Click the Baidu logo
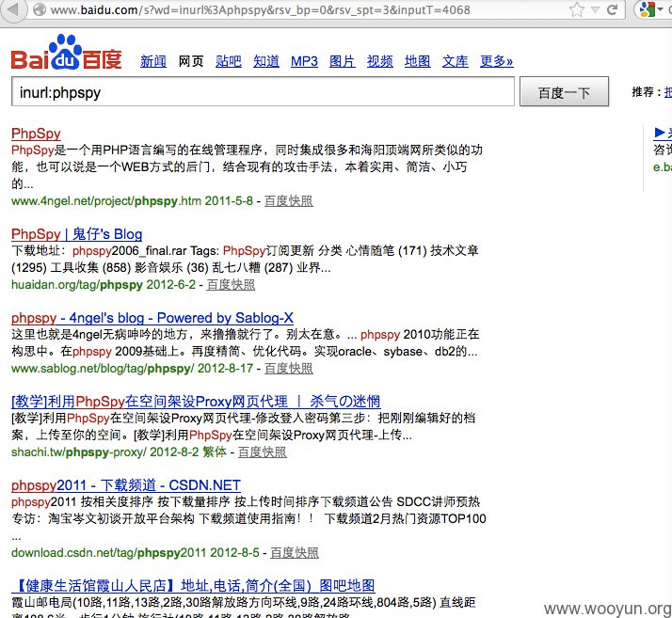The height and width of the screenshot is (618, 672). click(x=66, y=55)
